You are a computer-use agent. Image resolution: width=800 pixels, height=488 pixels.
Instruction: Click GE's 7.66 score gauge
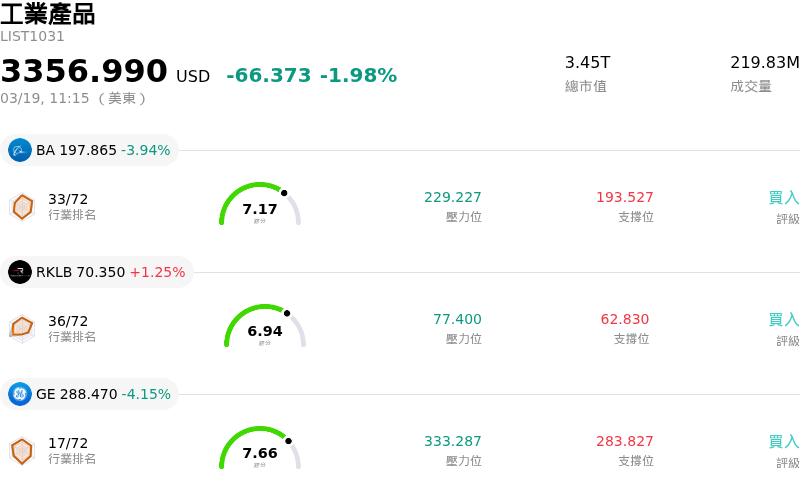pos(260,449)
